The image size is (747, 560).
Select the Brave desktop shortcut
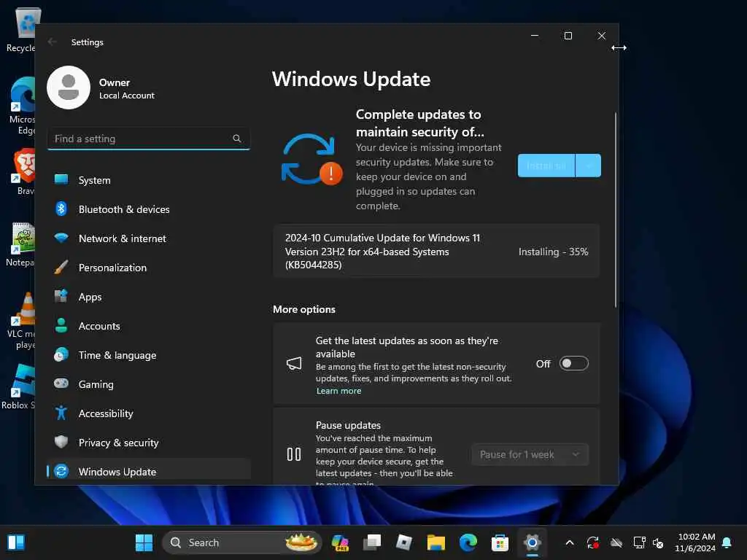(24, 172)
